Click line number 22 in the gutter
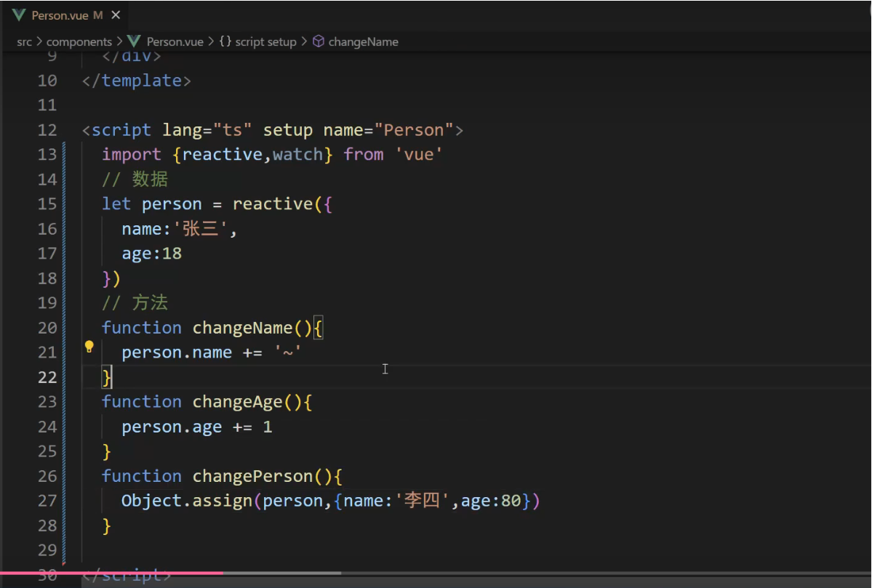The height and width of the screenshot is (588, 872). [47, 377]
